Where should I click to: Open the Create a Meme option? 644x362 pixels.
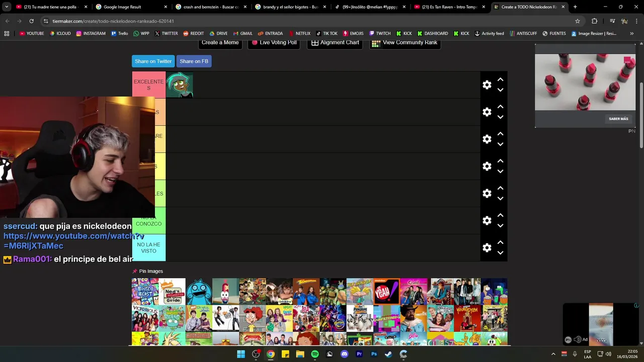(220, 43)
